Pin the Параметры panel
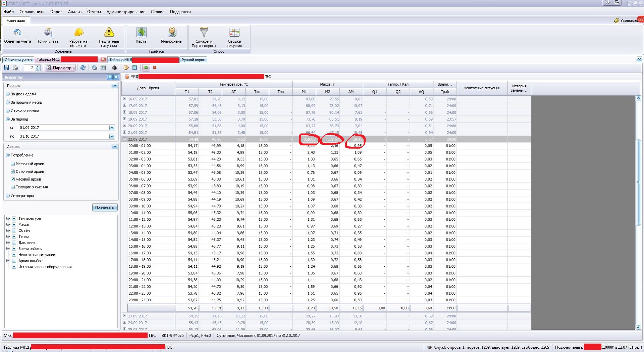 110,77
